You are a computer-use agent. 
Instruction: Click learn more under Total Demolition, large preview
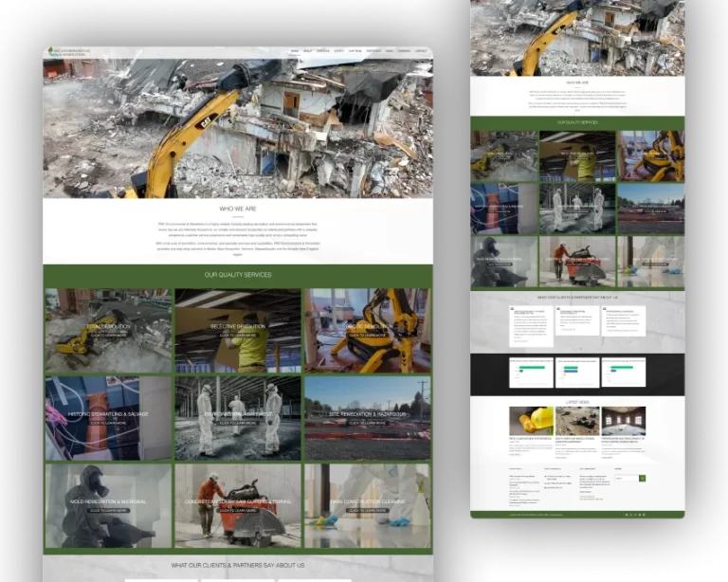[107, 336]
